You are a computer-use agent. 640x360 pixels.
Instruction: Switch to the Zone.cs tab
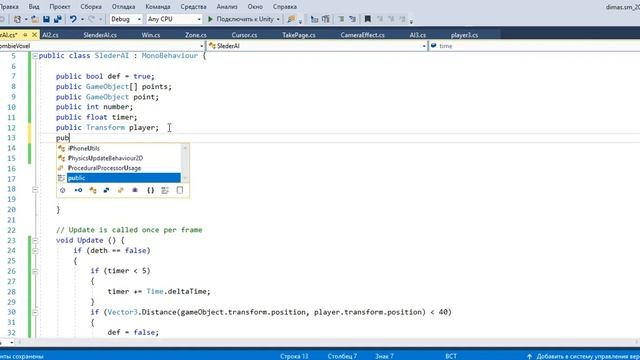pos(196,35)
